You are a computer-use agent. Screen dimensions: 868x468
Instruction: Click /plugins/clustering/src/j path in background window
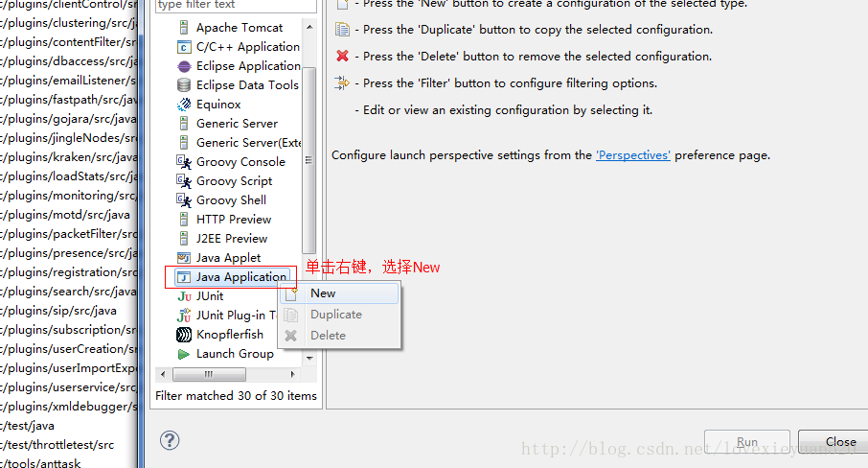pyautogui.click(x=67, y=23)
